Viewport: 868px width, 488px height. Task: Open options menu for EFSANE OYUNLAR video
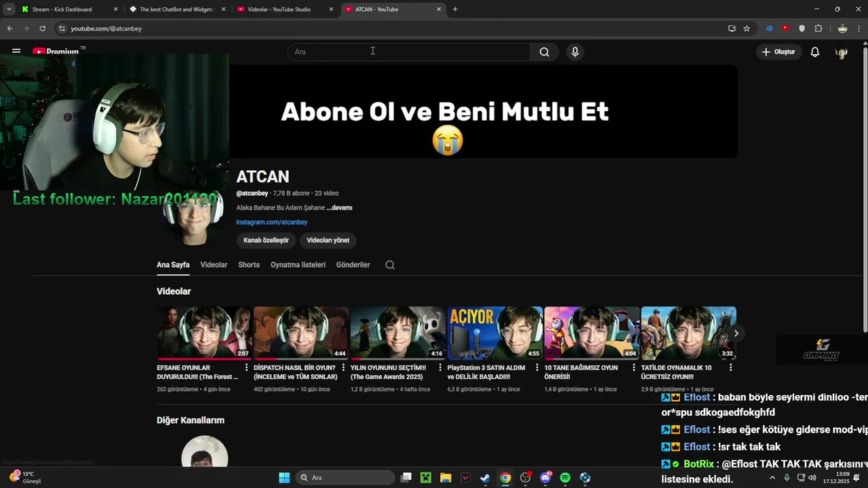(246, 367)
